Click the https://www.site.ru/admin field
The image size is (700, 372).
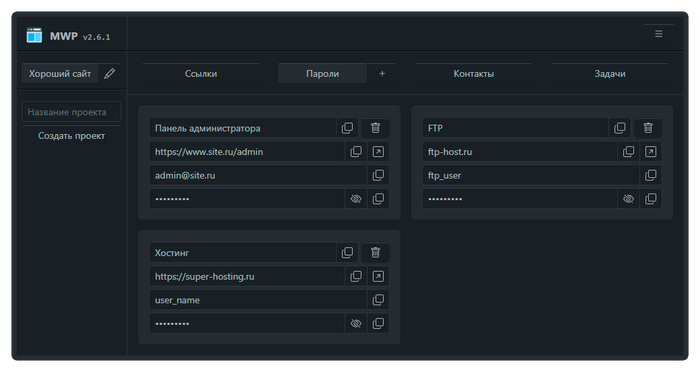pos(247,152)
